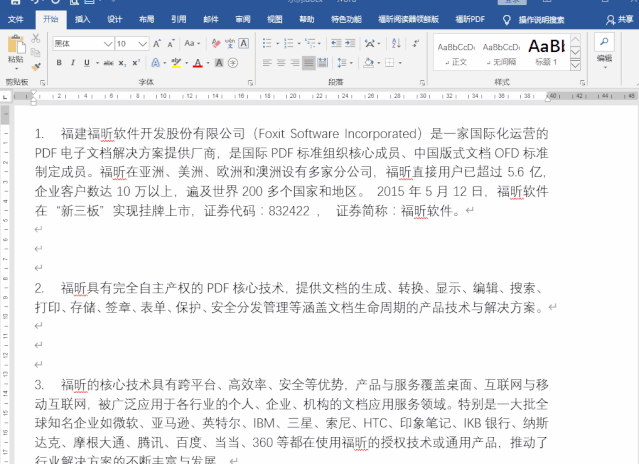Viewport: 639px width, 464px height.
Task: Open the Font dialog launcher in 字体 group
Action: 250,83
